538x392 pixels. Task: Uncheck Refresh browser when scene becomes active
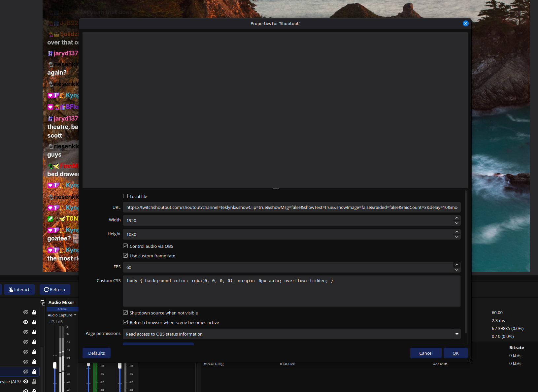[x=125, y=322]
